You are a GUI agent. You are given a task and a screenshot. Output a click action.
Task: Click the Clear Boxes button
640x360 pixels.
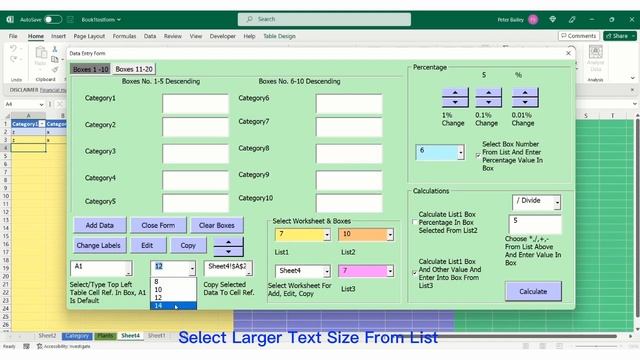[x=217, y=225]
